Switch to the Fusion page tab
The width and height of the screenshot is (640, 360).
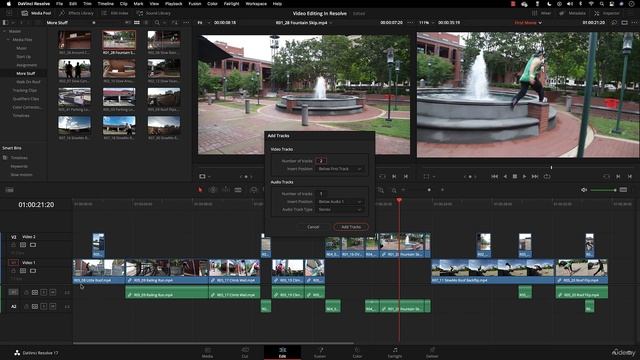[x=320, y=353]
